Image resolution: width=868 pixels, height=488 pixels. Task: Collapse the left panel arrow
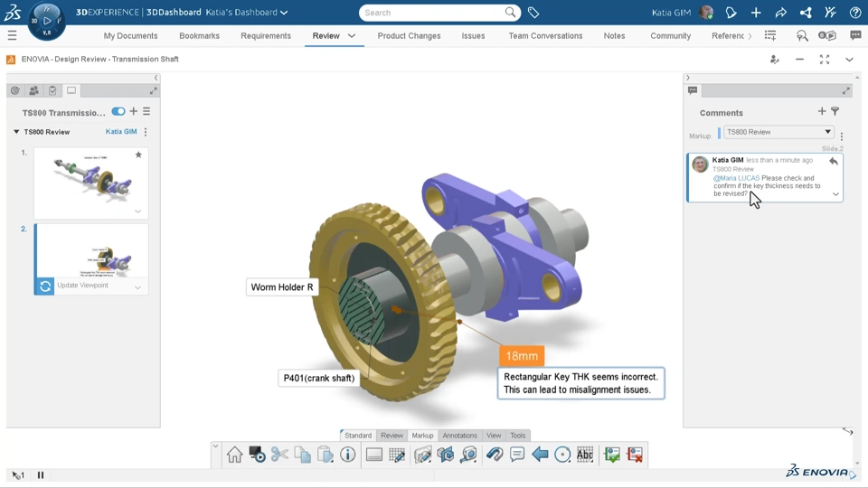[156, 78]
